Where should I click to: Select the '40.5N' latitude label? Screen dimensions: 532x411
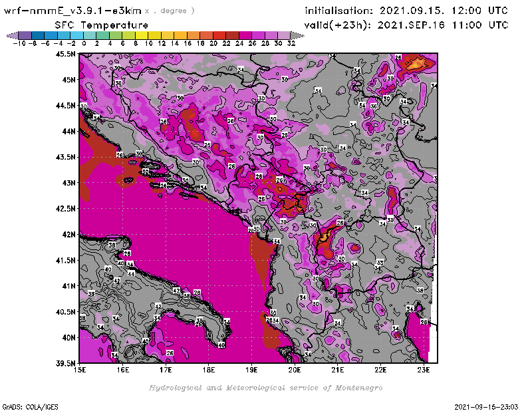click(65, 311)
